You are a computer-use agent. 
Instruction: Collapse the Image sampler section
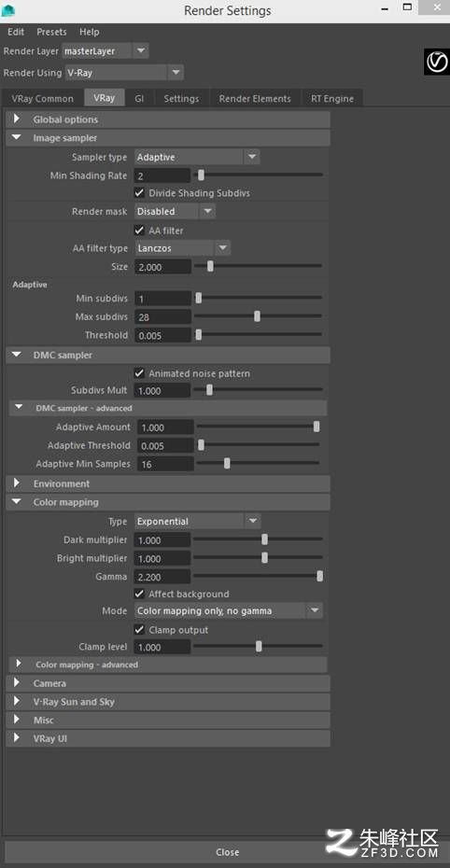click(168, 138)
